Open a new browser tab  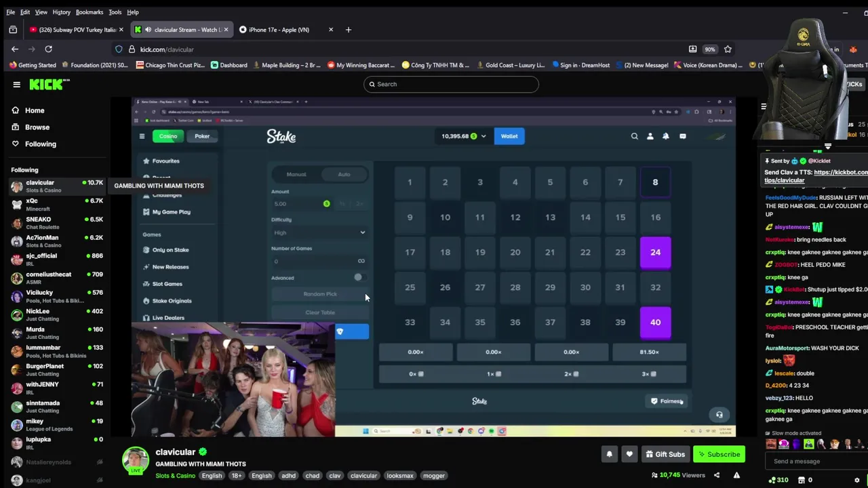348,30
